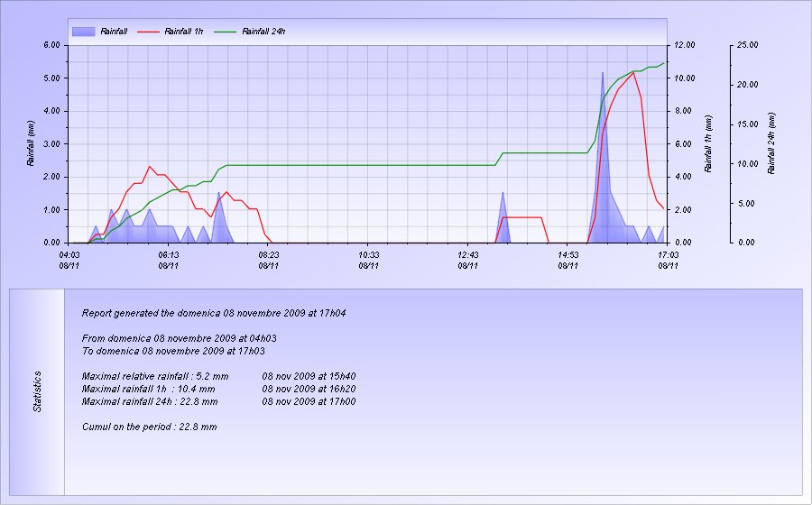Select the 'Rainfall 1h' legend label
This screenshot has height=505, width=812.
point(184,32)
